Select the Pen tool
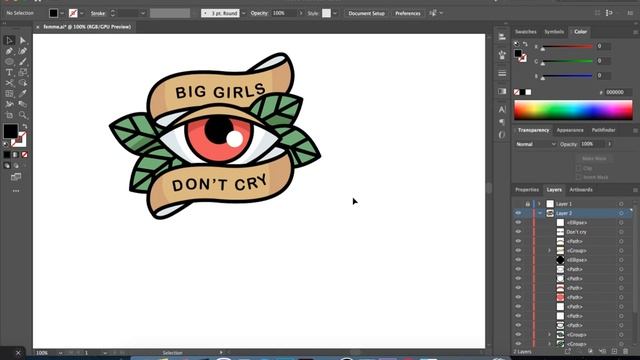The image size is (640, 360). pyautogui.click(x=9, y=51)
